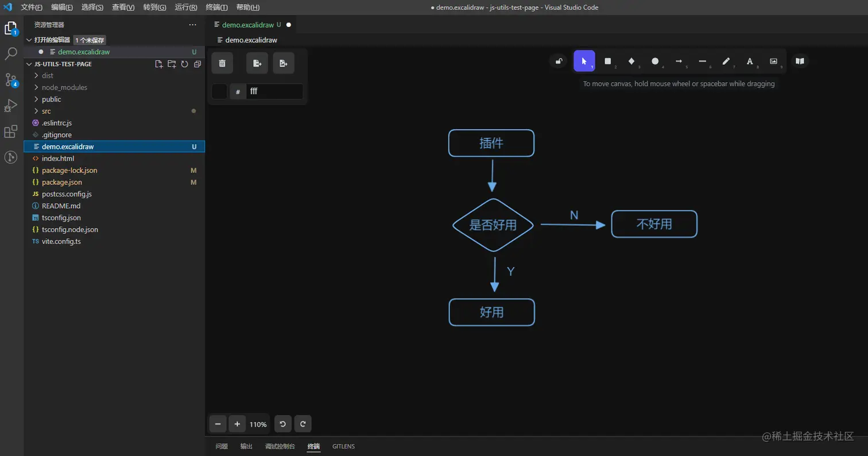Zoom out with the minus button
Viewport: 868px width, 456px height.
[x=218, y=424]
